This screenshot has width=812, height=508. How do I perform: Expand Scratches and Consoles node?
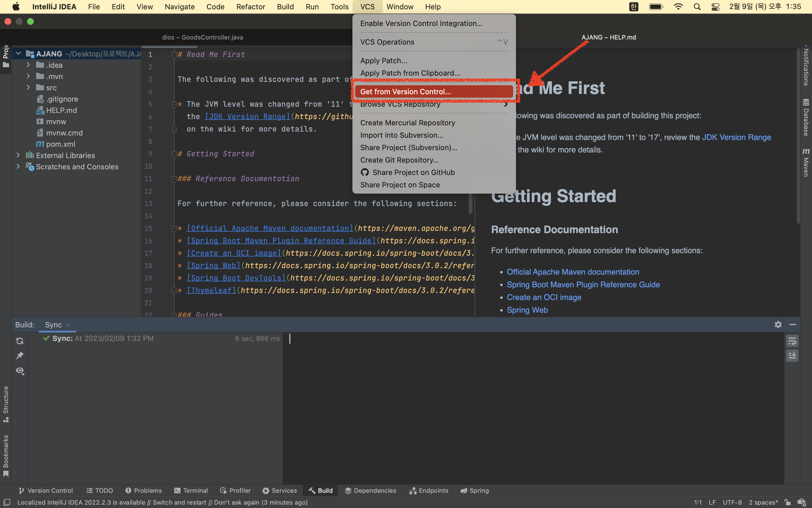(18, 166)
